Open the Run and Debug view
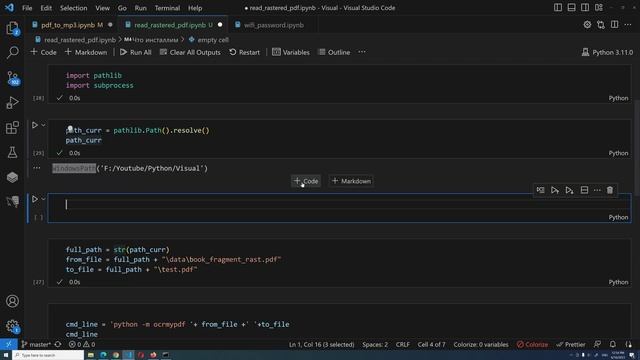Screen dimensions: 640x360 pyautogui.click(x=12, y=102)
